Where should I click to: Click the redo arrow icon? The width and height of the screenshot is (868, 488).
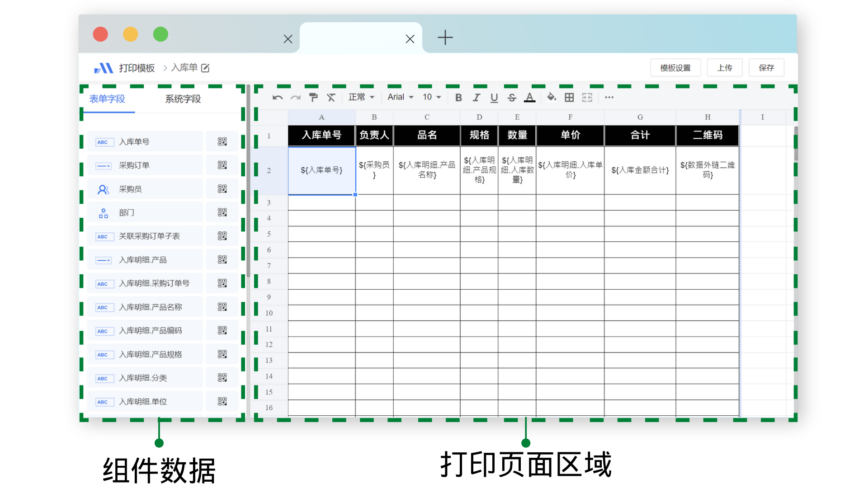295,97
